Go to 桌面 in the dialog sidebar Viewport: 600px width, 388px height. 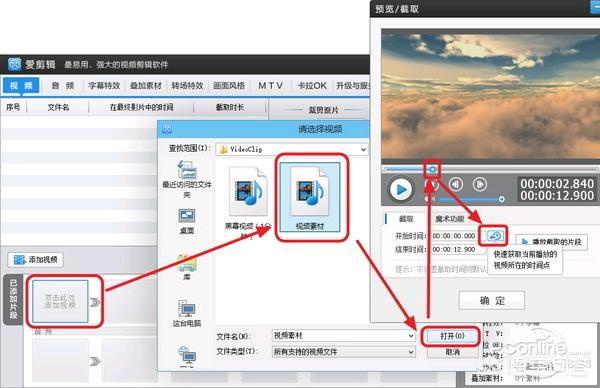pyautogui.click(x=187, y=221)
